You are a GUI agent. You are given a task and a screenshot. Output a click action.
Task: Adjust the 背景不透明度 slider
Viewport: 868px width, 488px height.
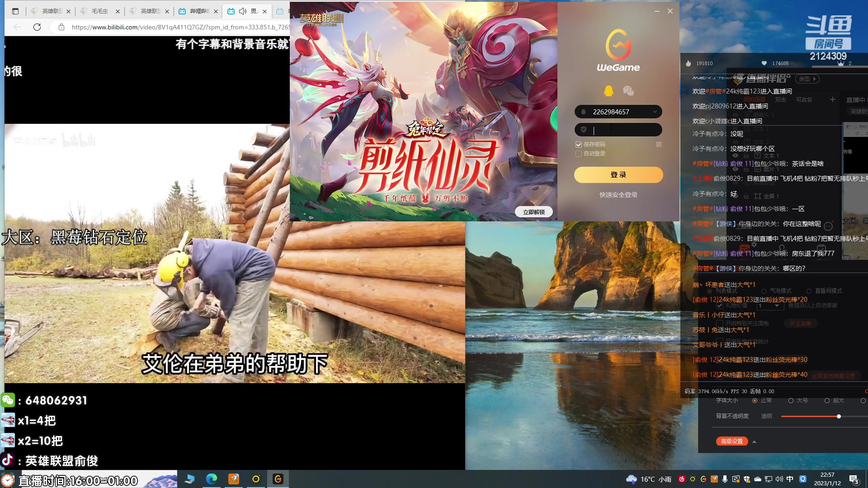(x=839, y=416)
